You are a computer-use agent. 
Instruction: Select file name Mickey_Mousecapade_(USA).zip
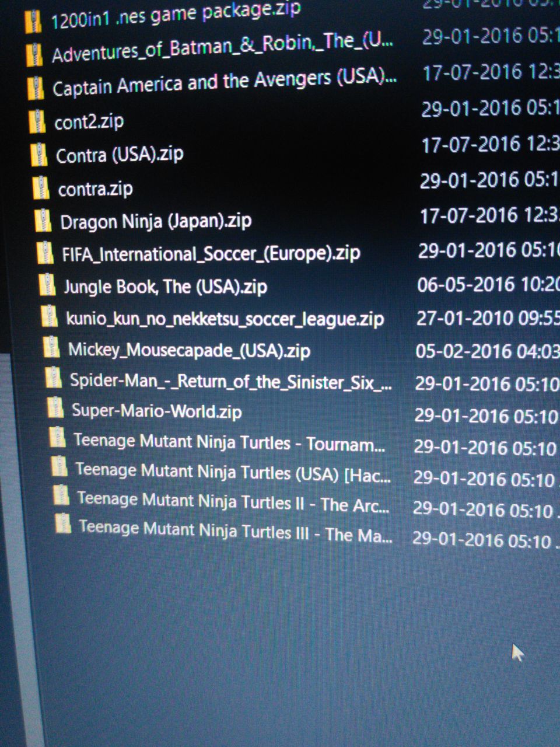[189, 350]
